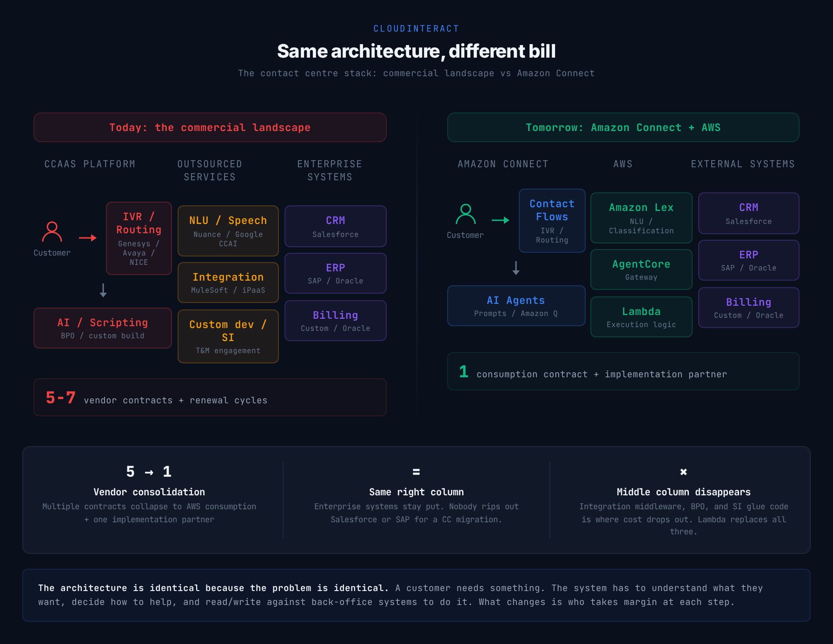
Task: Select the Today: the commercial landscape banner
Action: pyautogui.click(x=210, y=127)
